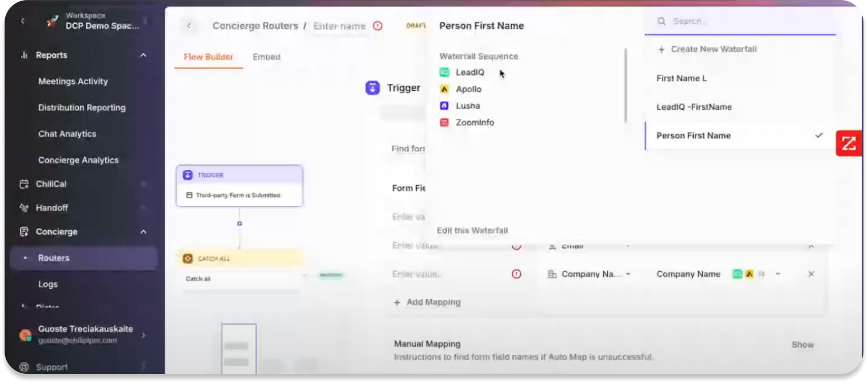
Task: Click the green LeadIQ badge in Company Name row
Action: 737,274
